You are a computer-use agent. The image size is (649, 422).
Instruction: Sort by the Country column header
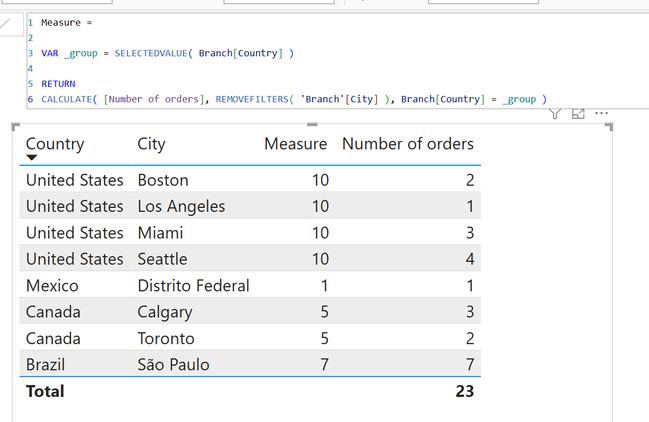pos(55,144)
